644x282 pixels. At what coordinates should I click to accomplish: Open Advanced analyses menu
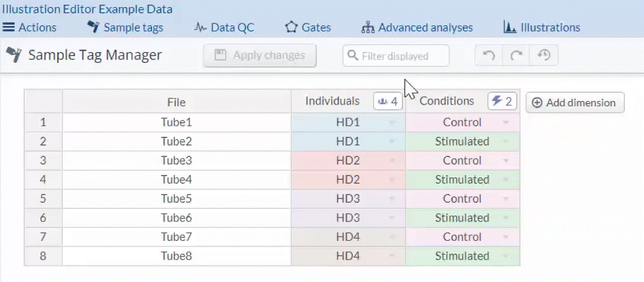pyautogui.click(x=417, y=28)
